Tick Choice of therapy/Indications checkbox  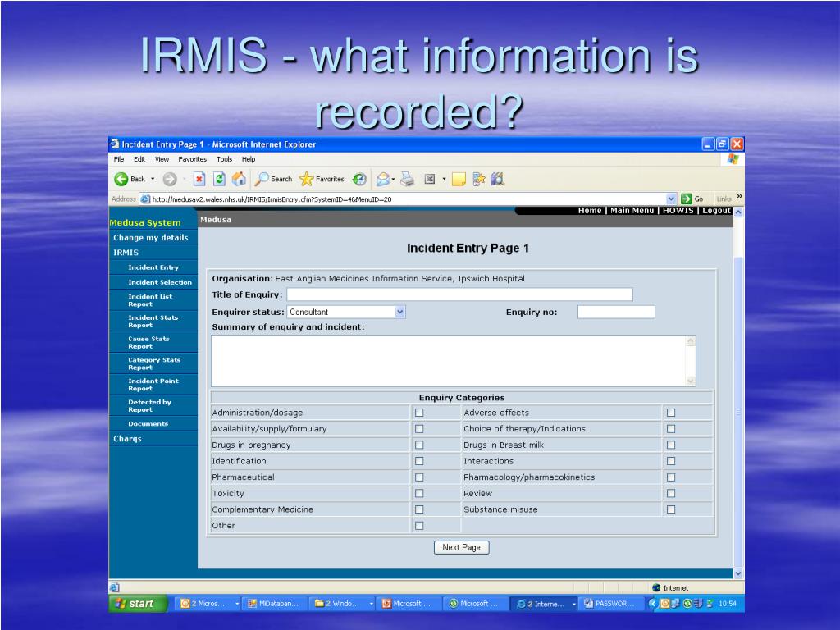pos(671,428)
